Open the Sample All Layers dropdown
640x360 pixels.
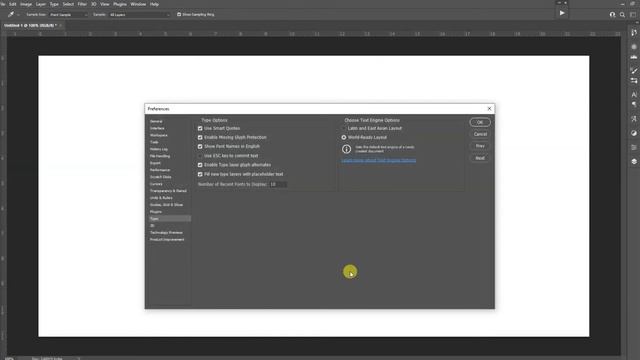click(x=139, y=15)
